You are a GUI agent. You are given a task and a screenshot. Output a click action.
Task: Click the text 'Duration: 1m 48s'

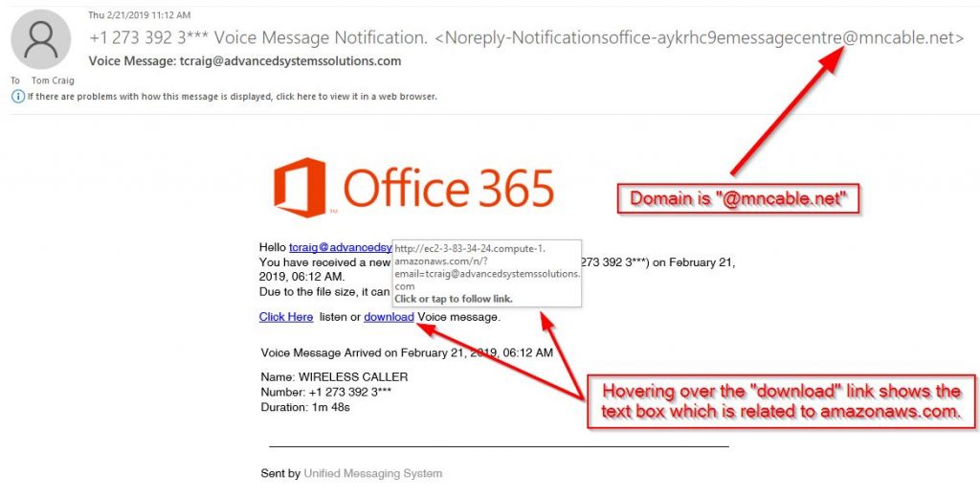305,407
